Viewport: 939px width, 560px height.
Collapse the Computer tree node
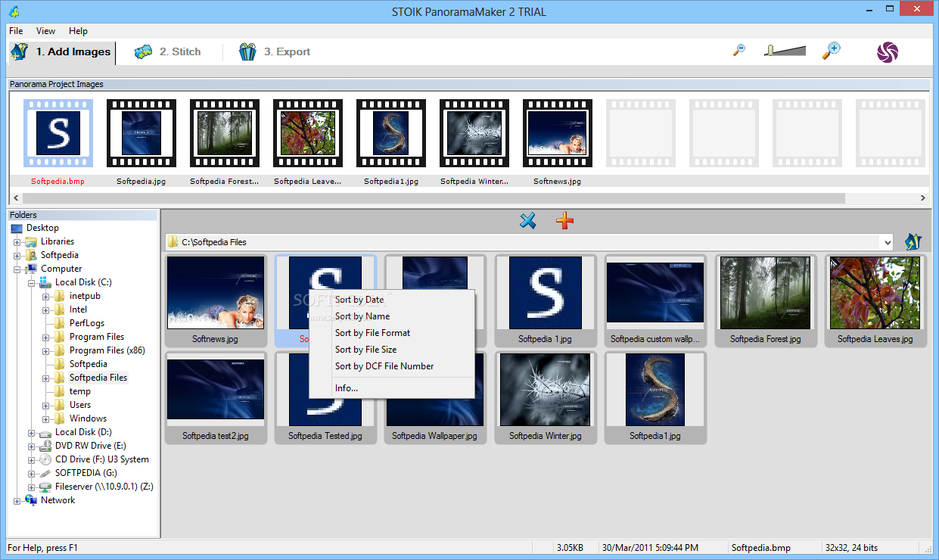[17, 269]
